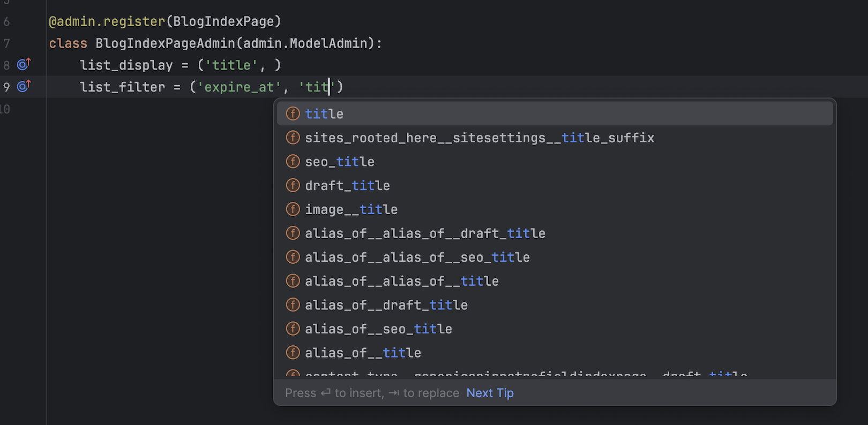Click the field icon beside seo_title

(x=293, y=161)
